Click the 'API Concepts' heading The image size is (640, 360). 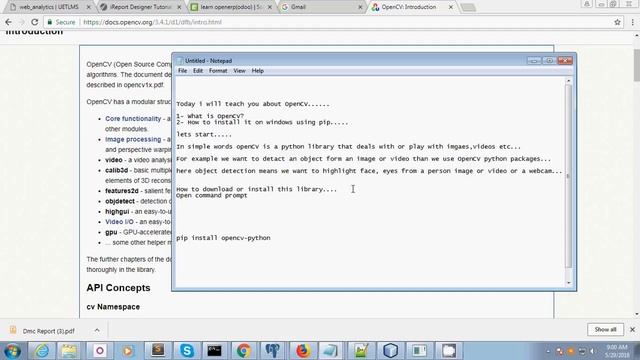coord(118,288)
